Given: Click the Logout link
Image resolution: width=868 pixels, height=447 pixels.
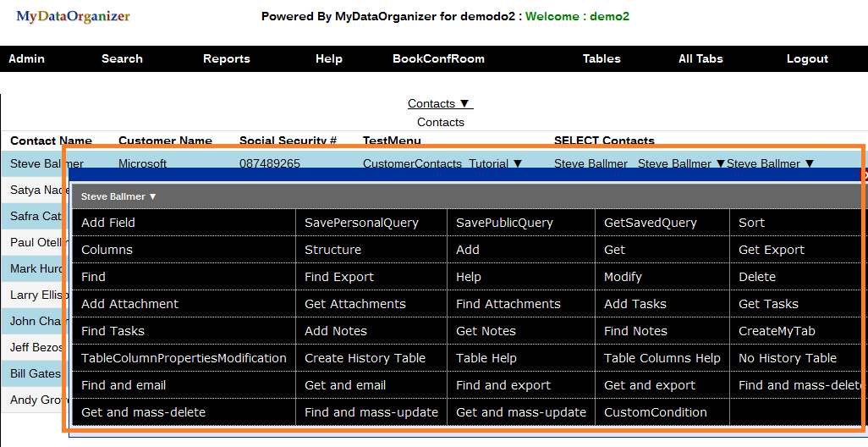Looking at the screenshot, I should [807, 58].
